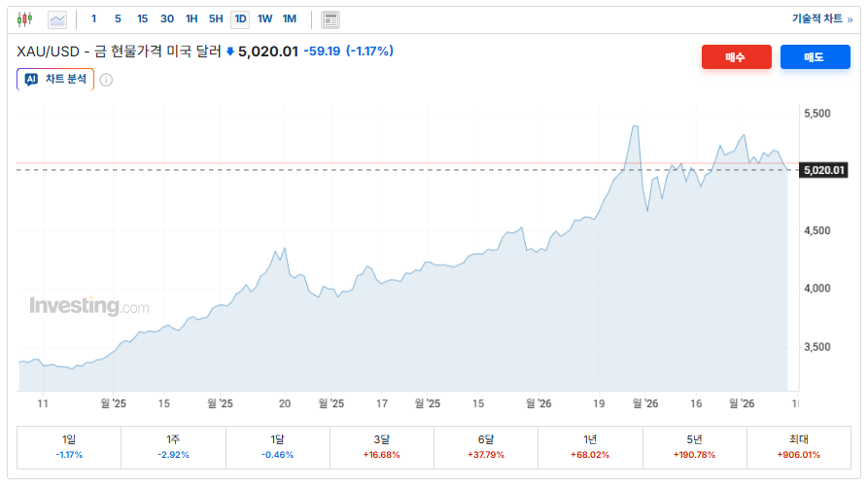This screenshot has height=487, width=868.
Task: Select the area chart type icon
Action: (57, 18)
